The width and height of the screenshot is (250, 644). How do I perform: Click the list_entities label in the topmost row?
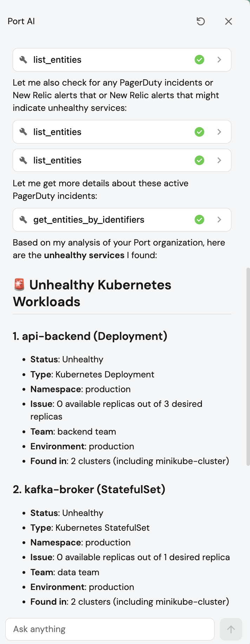[x=57, y=60]
